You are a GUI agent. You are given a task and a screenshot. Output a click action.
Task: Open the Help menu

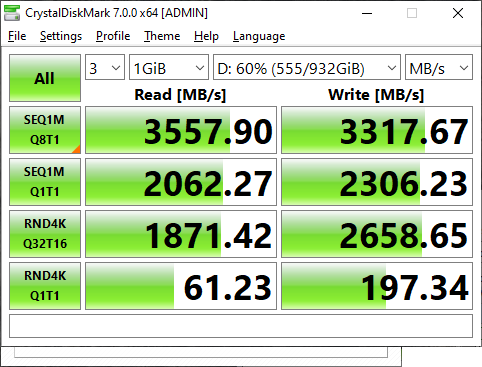click(206, 36)
